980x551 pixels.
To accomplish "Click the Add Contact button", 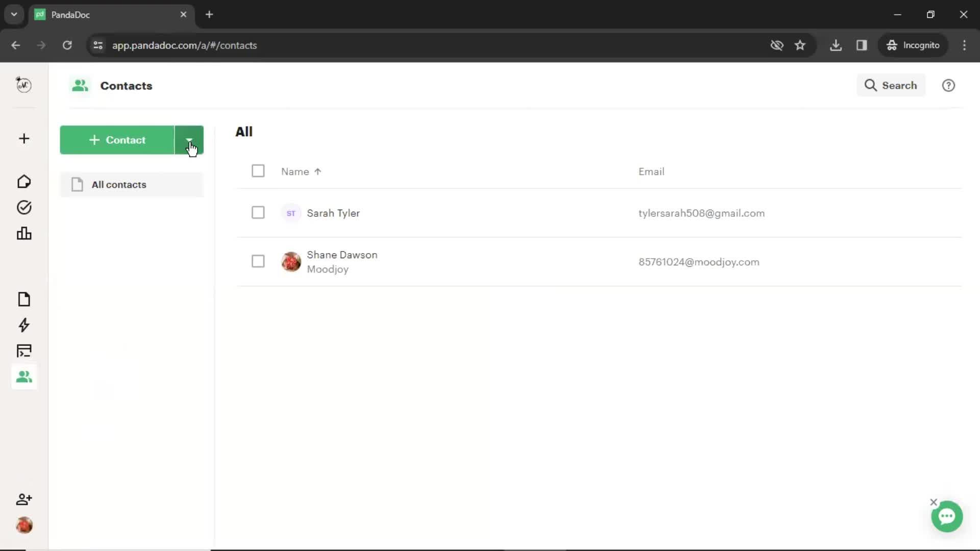I will 116,139.
